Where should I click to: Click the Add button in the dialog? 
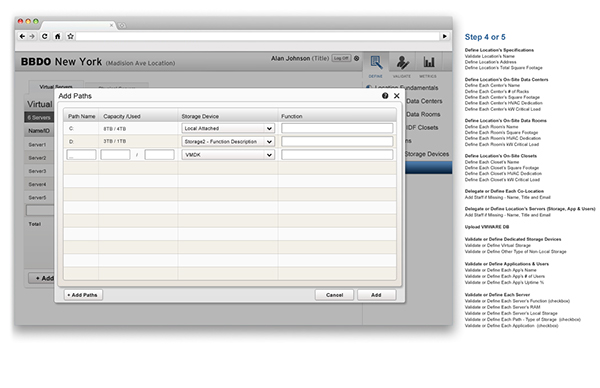[x=376, y=295]
